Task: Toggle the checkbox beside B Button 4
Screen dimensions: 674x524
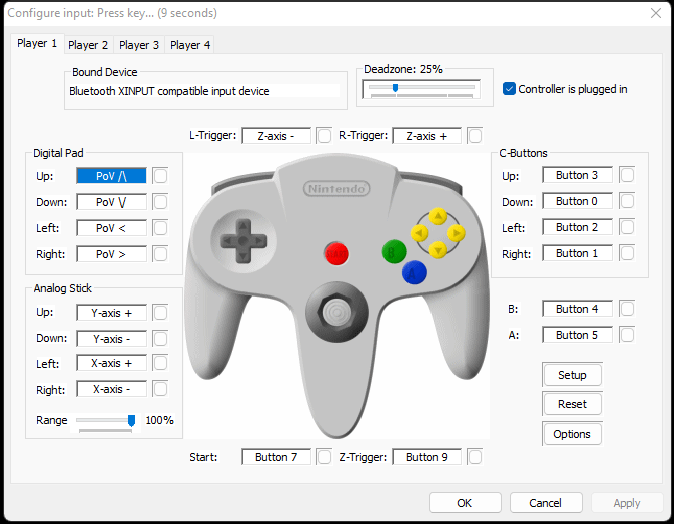Action: [x=627, y=309]
